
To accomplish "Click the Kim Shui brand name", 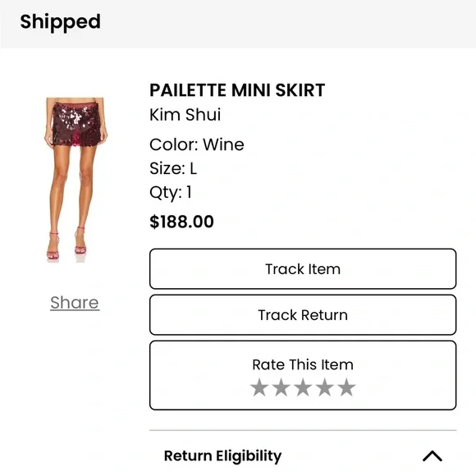I will [x=185, y=115].
